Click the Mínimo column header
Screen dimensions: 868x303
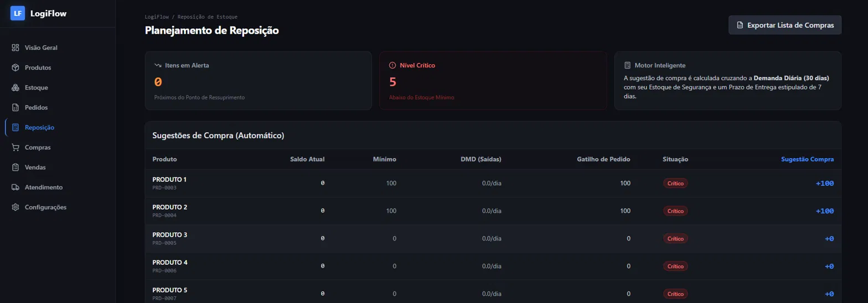384,159
